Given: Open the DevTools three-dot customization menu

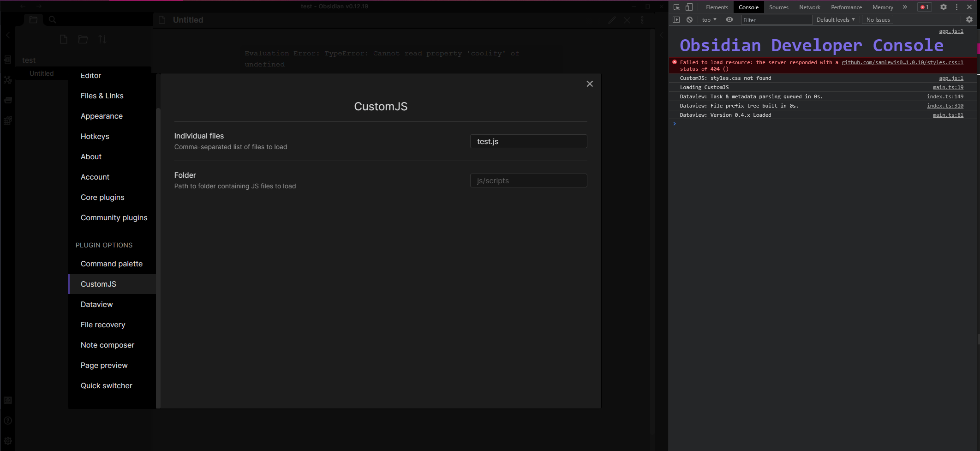Looking at the screenshot, I should (956, 7).
